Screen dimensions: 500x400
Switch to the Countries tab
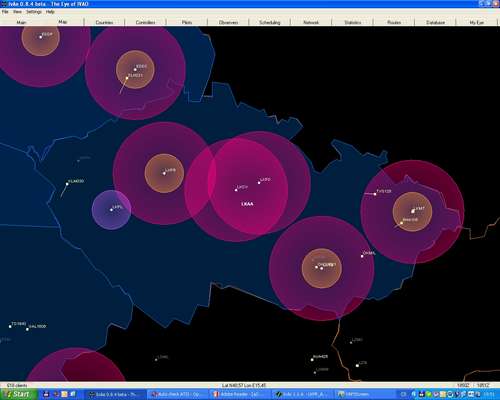point(104,22)
